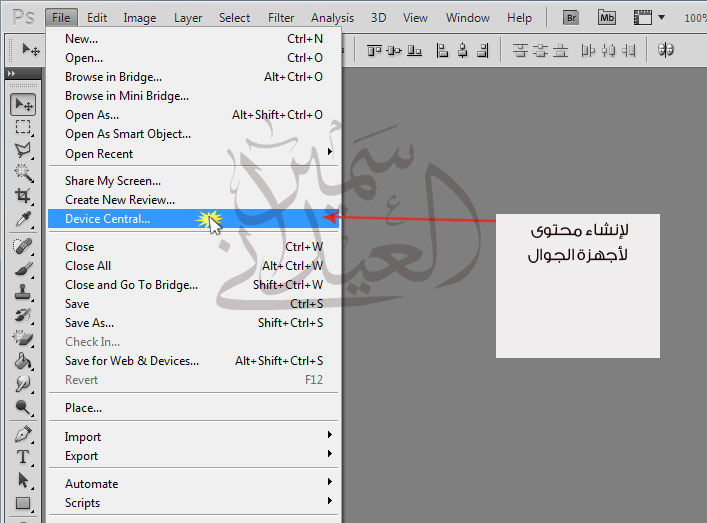707x523 pixels.
Task: Open the Move tool preset picker
Action: pos(30,50)
